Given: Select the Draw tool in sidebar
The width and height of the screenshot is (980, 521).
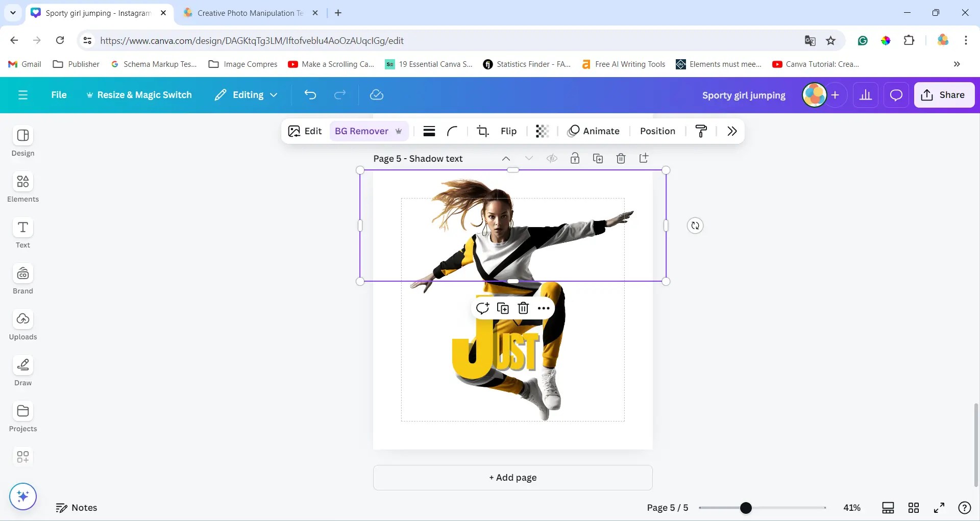Looking at the screenshot, I should pos(23,370).
